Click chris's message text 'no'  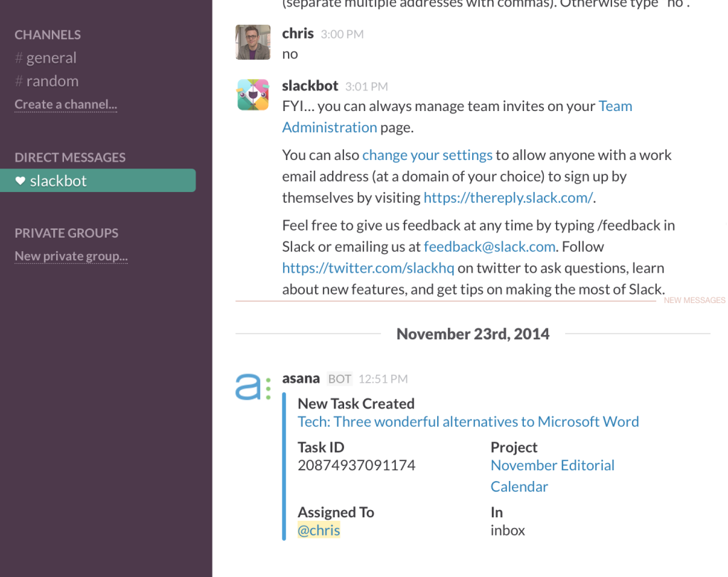290,54
